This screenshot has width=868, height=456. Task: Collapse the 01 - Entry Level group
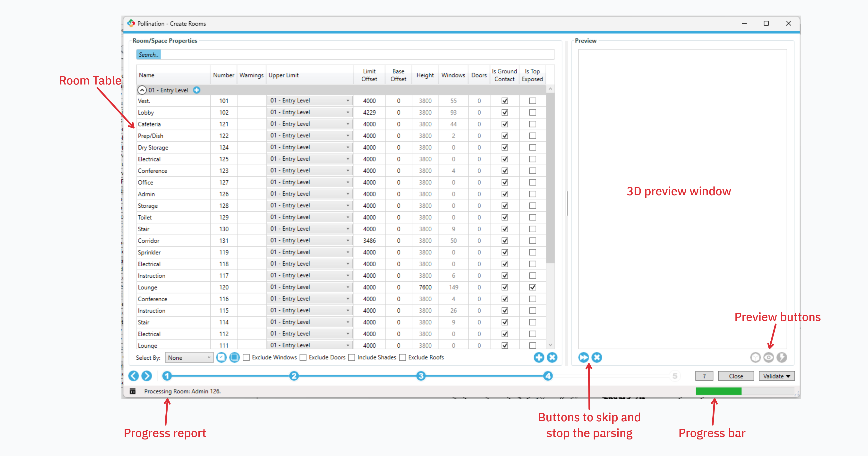(x=142, y=90)
